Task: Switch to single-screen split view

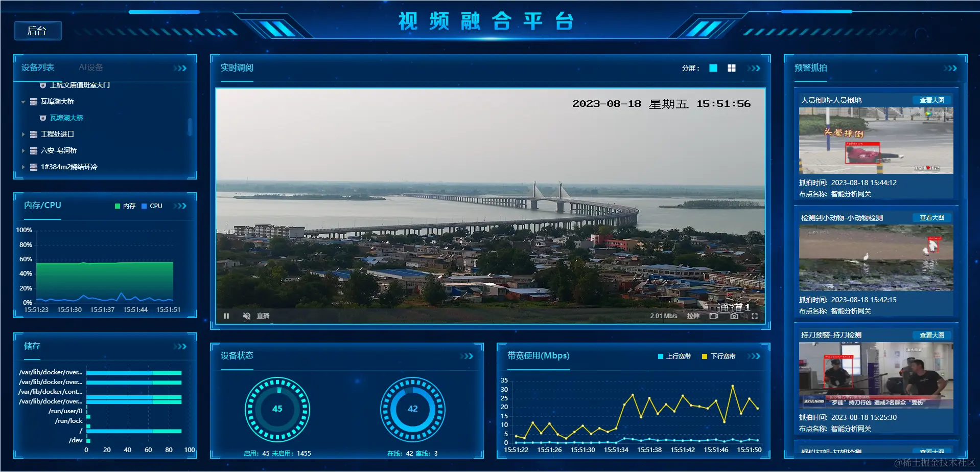Action: [713, 68]
